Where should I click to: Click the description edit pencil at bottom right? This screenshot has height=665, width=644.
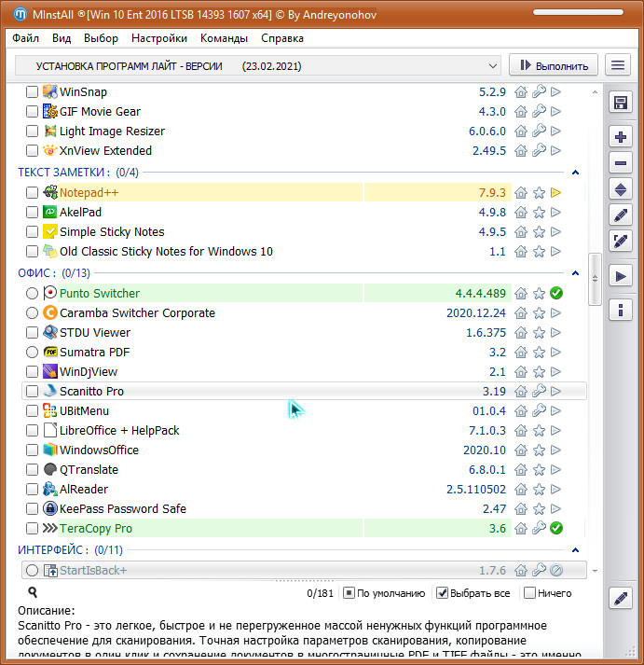(621, 599)
